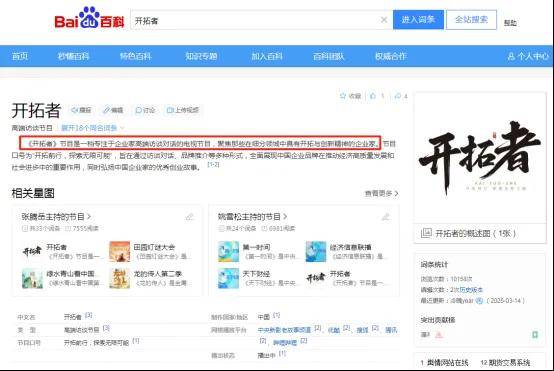Clear the search box with the X
Image resolution: width=554 pixels, height=371 pixels.
coord(384,20)
